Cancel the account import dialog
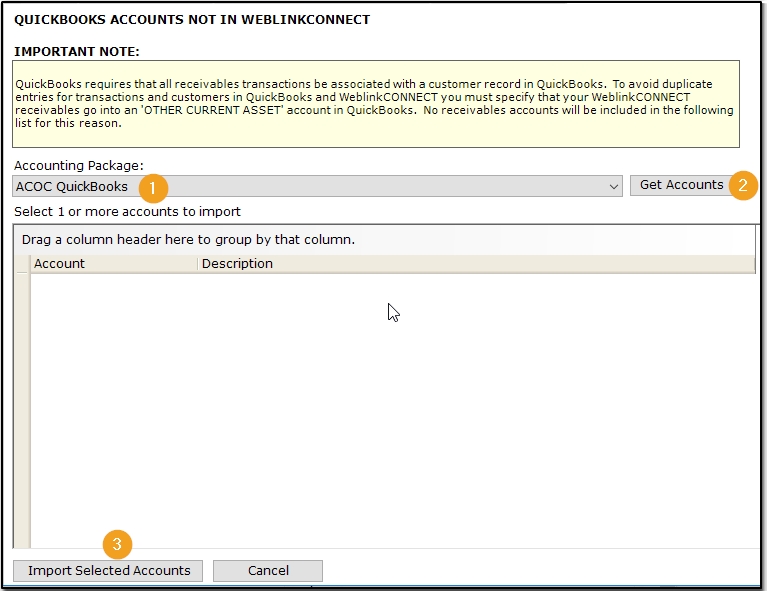The image size is (767, 594). (268, 571)
